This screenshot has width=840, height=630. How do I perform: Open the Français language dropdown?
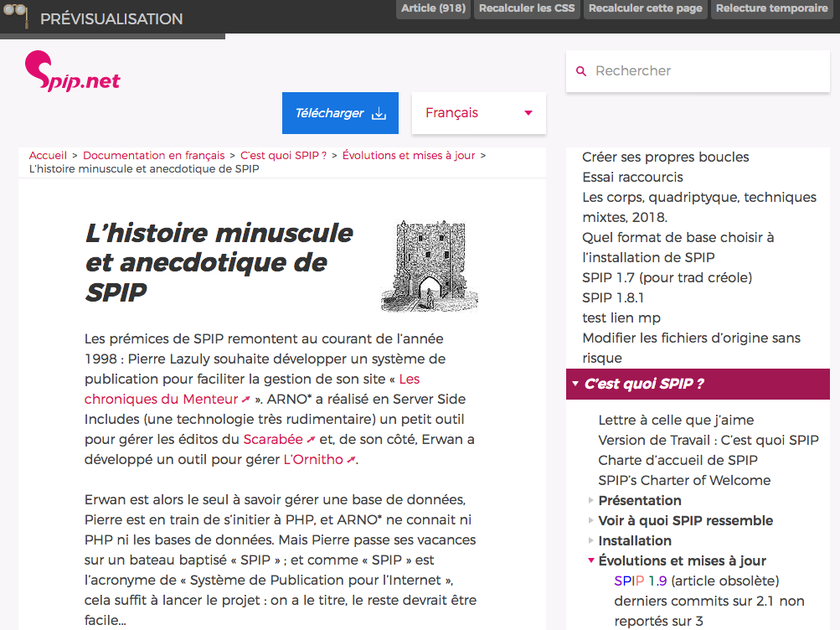[x=479, y=113]
